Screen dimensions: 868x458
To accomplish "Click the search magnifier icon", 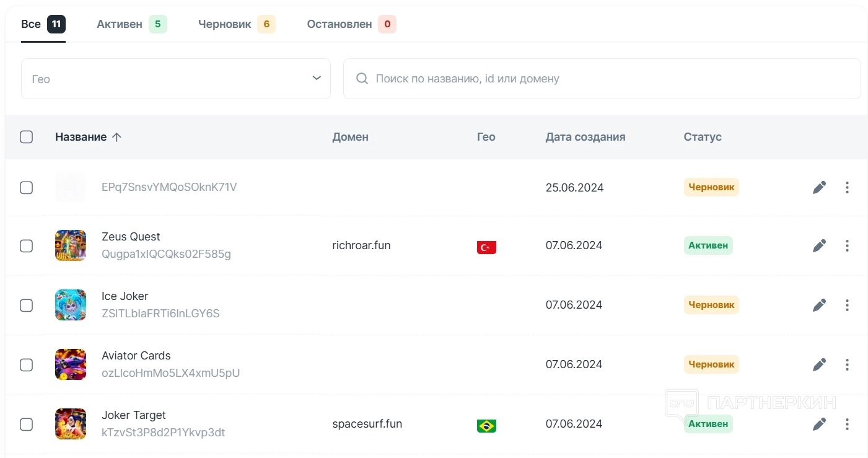I will click(x=362, y=79).
